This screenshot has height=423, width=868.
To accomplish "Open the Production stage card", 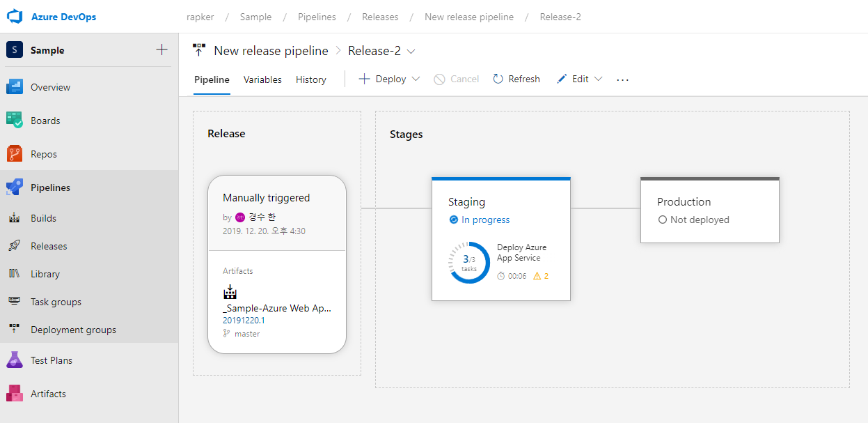I will (x=709, y=210).
